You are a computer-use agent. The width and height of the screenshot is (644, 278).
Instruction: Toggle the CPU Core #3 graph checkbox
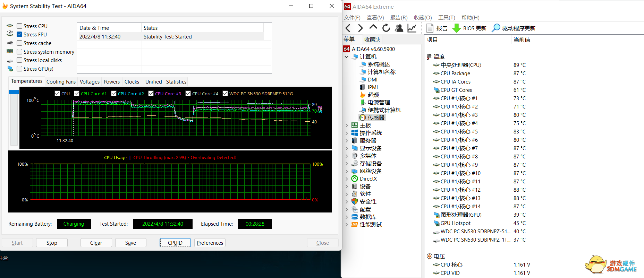151,93
